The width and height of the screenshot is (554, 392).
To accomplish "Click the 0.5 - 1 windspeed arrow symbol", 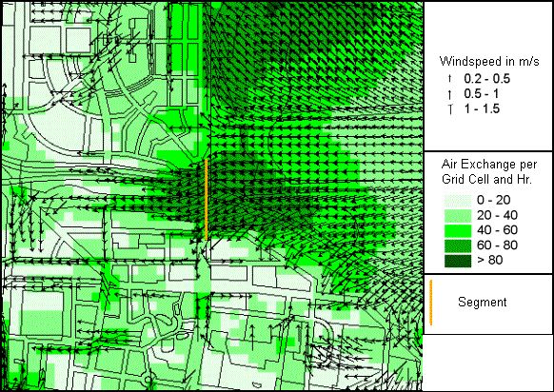I will 450,94.
